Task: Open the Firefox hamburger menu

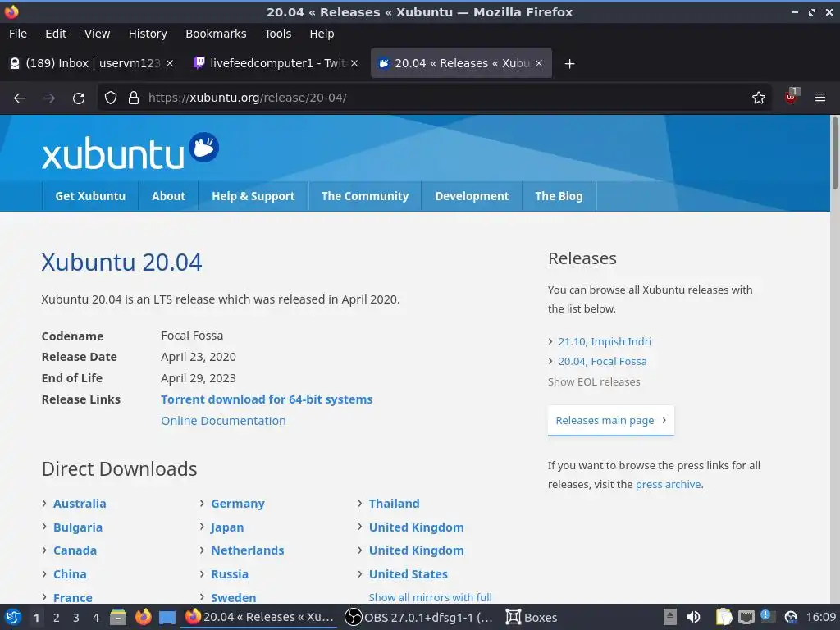Action: coord(820,98)
